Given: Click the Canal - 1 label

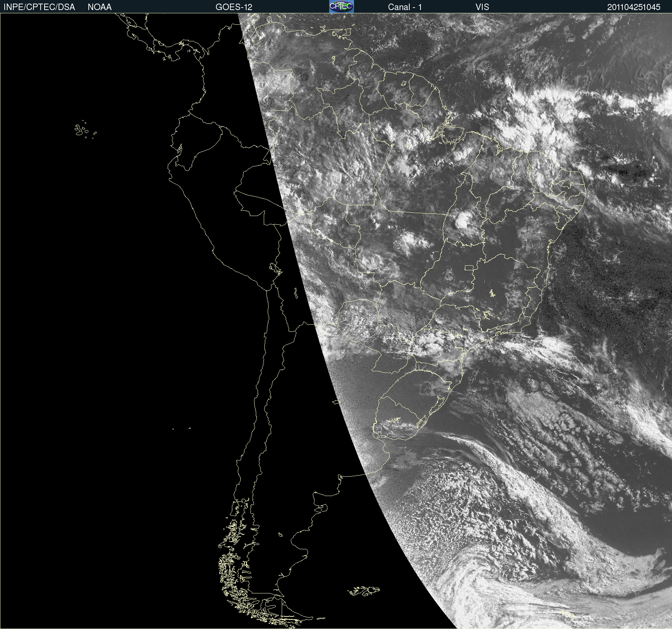Looking at the screenshot, I should 405,7.
